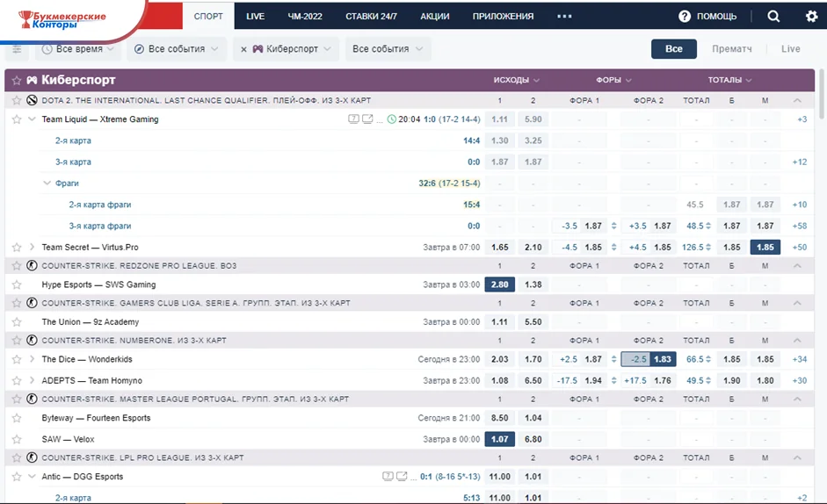Open the 3-я карта фраги row
The height and width of the screenshot is (504, 827).
(99, 227)
